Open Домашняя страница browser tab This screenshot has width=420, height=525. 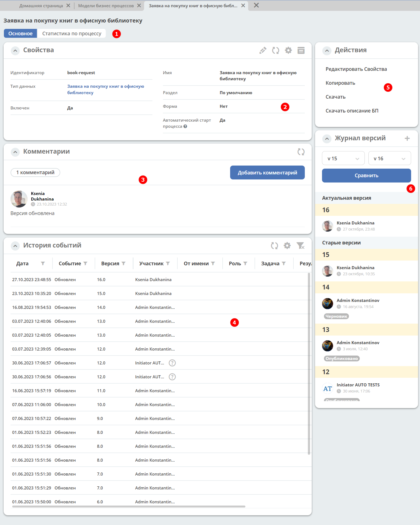click(x=41, y=6)
